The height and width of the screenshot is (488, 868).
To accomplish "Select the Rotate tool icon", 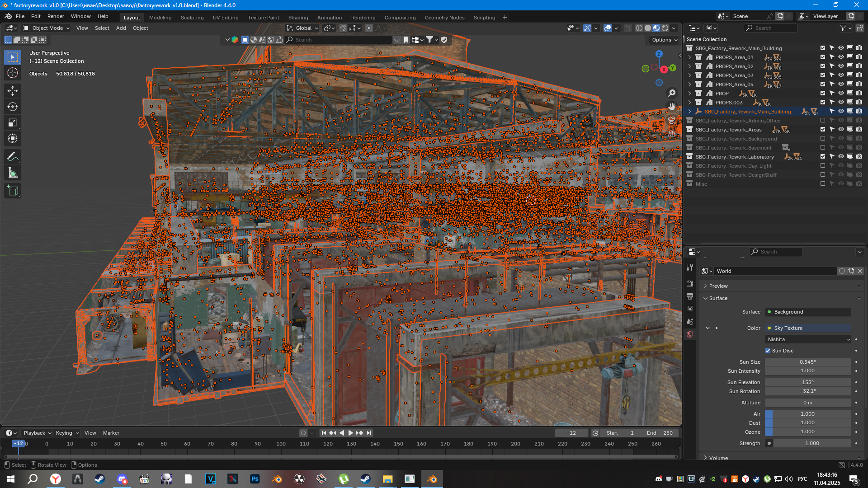I will (13, 107).
